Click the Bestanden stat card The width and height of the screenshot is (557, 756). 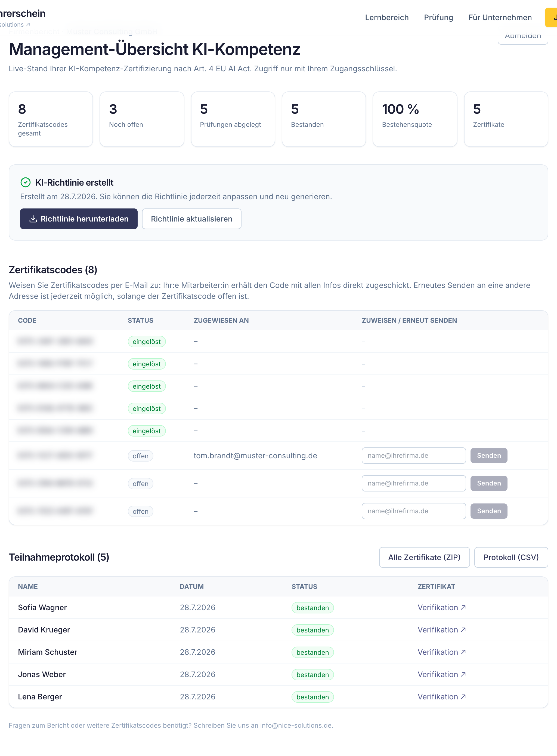[324, 119]
